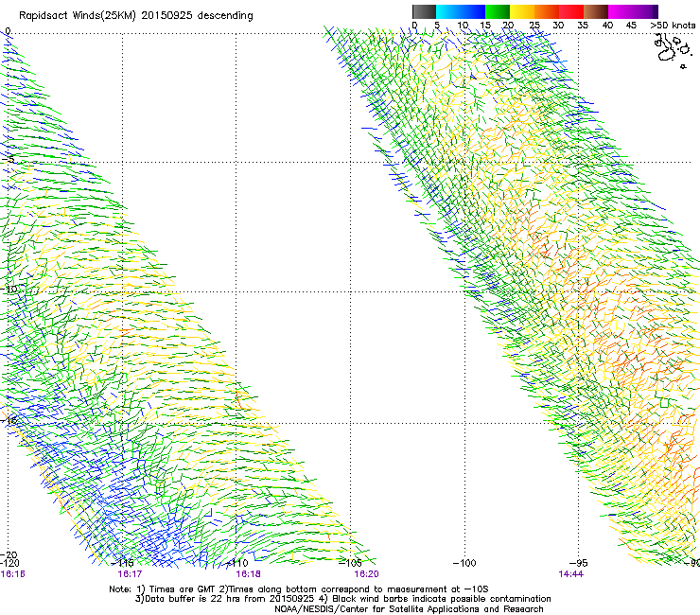Click the '35' label under the color bar
The image size is (700, 615).
click(x=583, y=26)
